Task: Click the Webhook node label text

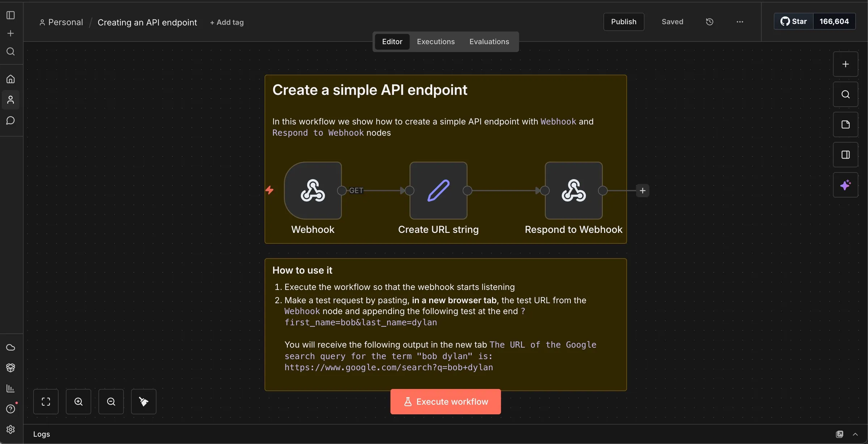Action: coord(313,230)
